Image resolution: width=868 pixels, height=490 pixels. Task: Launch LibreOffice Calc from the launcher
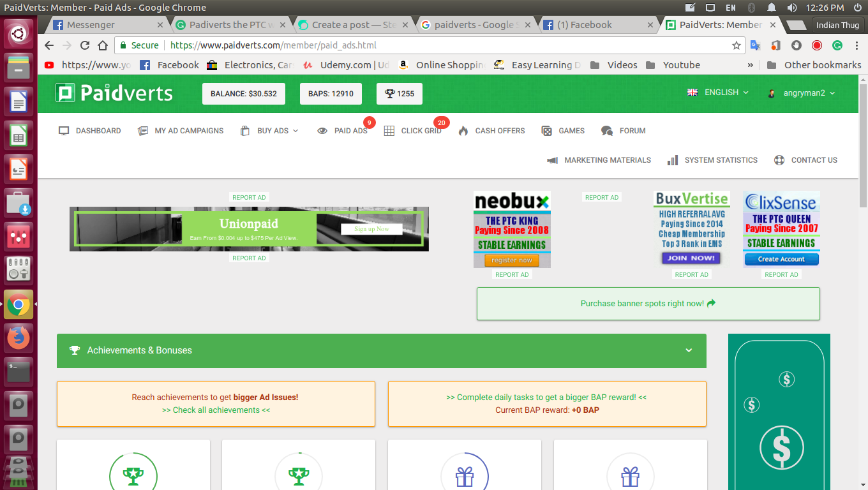[19, 135]
